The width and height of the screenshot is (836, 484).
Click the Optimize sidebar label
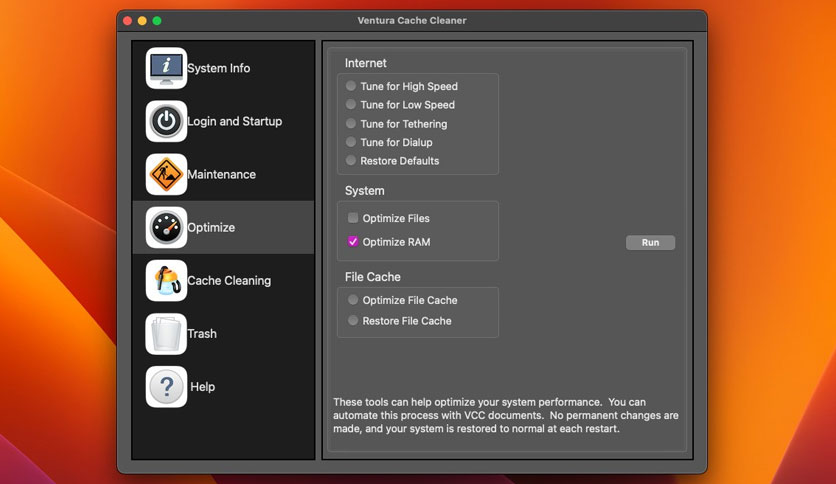[211, 228]
